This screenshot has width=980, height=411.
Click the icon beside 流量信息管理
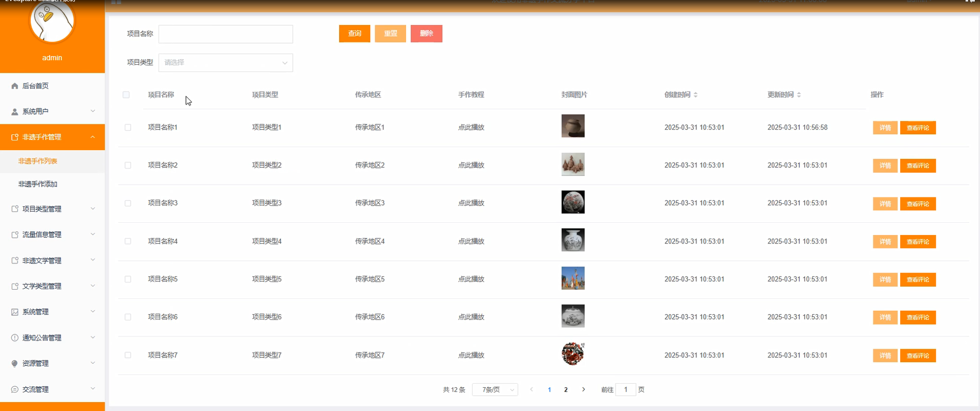pyautogui.click(x=14, y=235)
